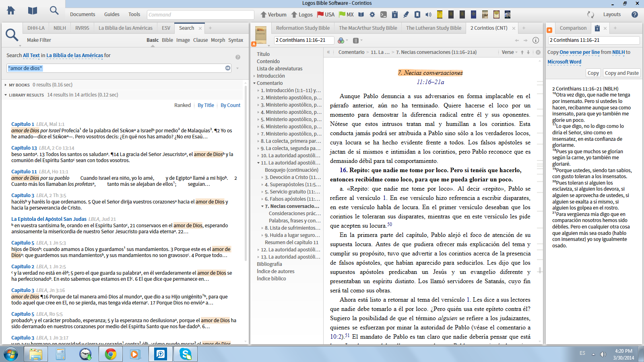Open the yellow book cover shortcut
The width and height of the screenshot is (644, 362).
tap(440, 14)
